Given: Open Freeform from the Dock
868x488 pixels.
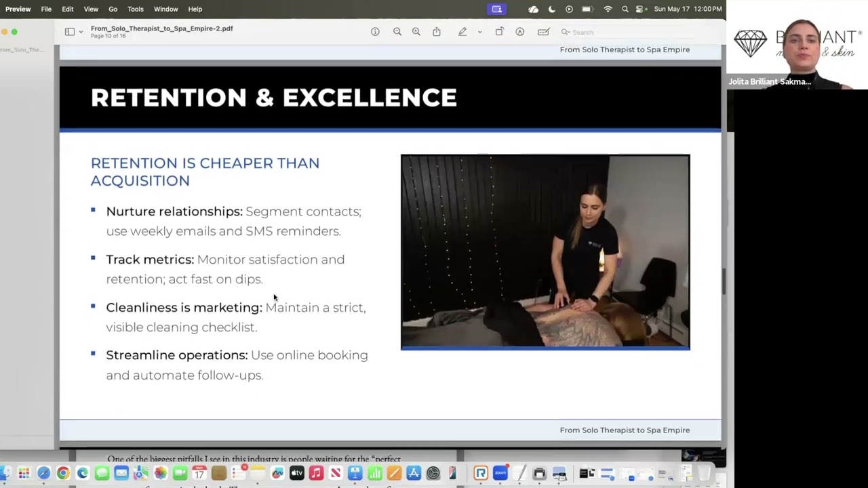Looking at the screenshot, I should click(x=277, y=473).
